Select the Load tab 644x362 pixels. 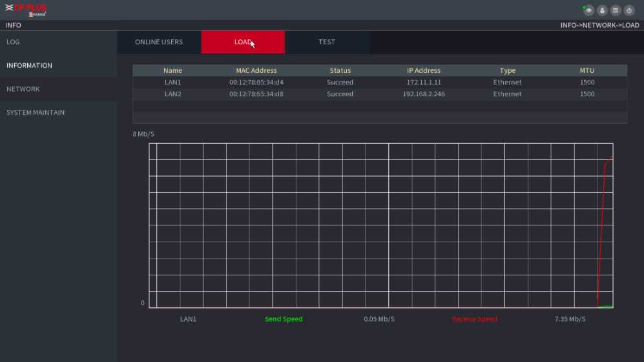243,42
